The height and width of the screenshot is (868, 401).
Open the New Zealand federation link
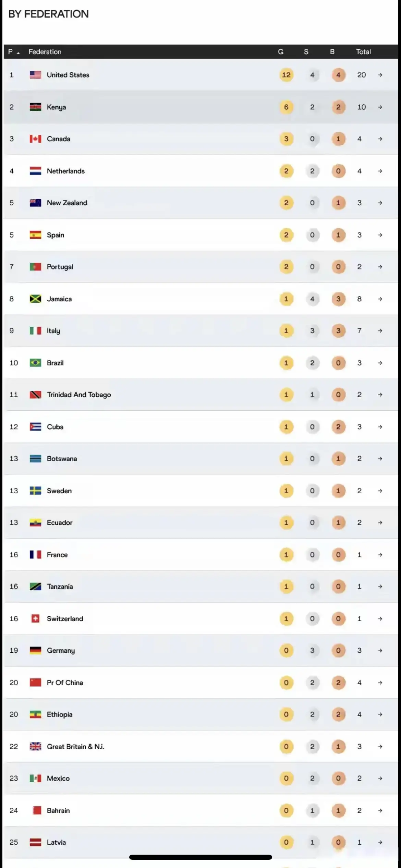(x=67, y=203)
